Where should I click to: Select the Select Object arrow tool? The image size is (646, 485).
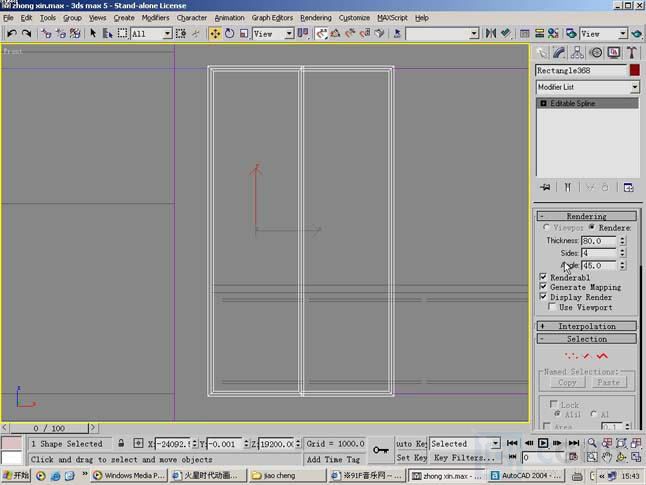tap(93, 33)
